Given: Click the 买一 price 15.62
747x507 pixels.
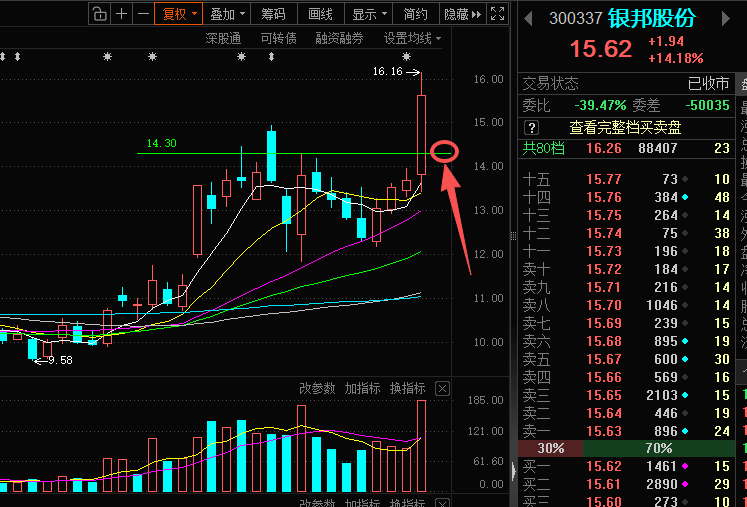Looking at the screenshot, I should 604,466.
